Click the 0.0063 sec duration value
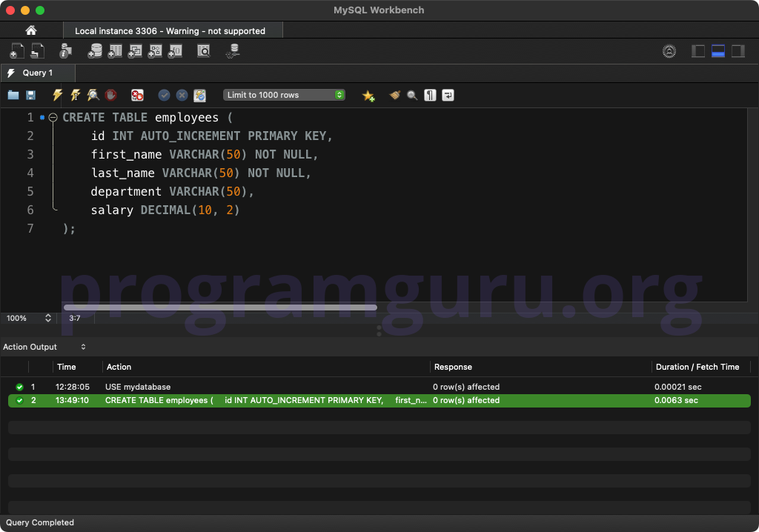759x532 pixels. pyautogui.click(x=676, y=400)
